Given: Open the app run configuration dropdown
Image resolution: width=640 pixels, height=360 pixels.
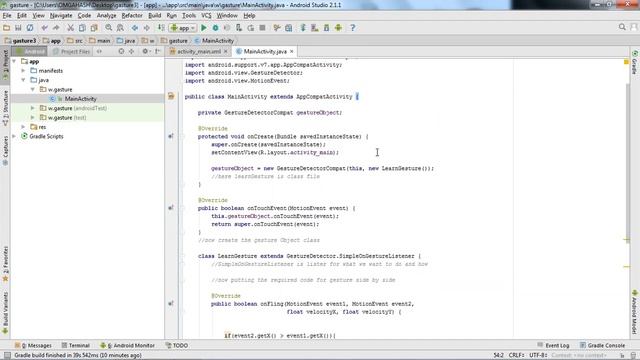Looking at the screenshot, I should tap(183, 28).
